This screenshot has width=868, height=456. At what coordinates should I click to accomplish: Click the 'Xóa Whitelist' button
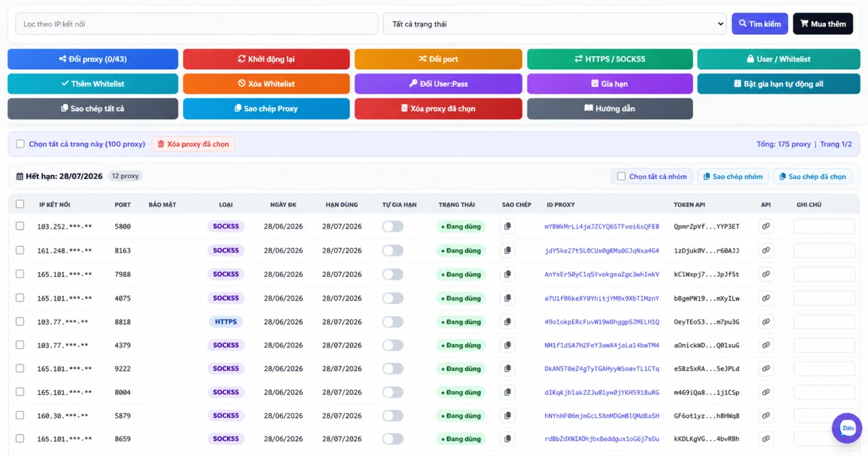[267, 83]
